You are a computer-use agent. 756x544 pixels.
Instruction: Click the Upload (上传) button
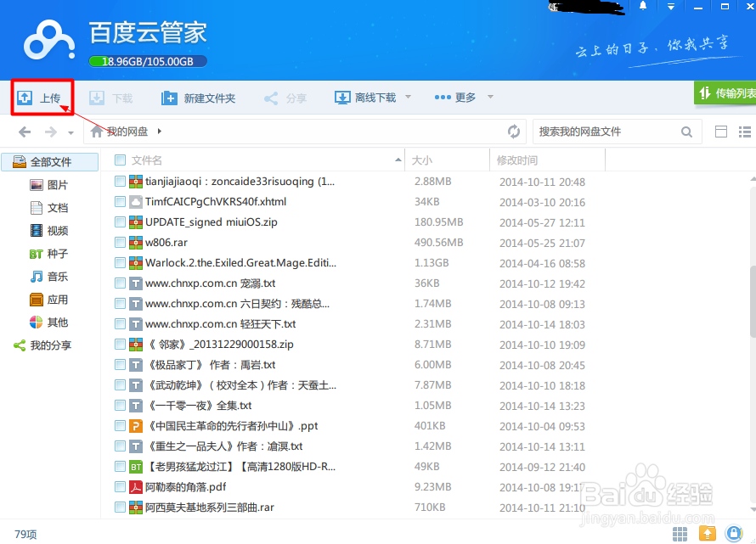tap(40, 98)
